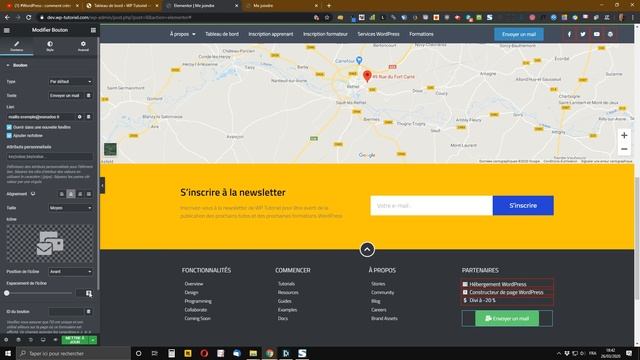Click dynamic tags icon next to Texte

(89, 96)
